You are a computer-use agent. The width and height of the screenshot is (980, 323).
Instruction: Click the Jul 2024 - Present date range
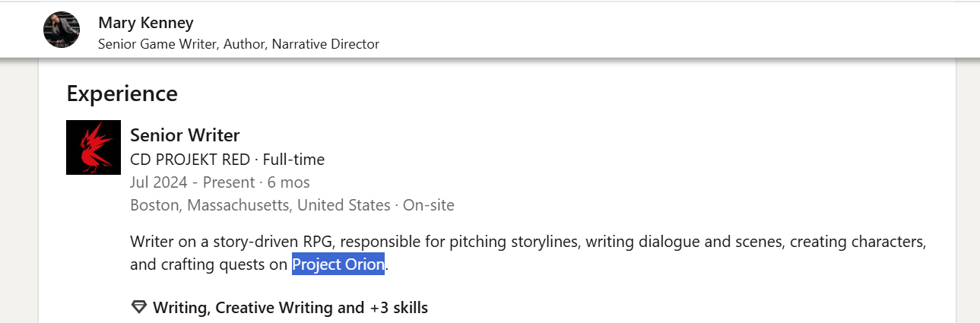tap(192, 182)
